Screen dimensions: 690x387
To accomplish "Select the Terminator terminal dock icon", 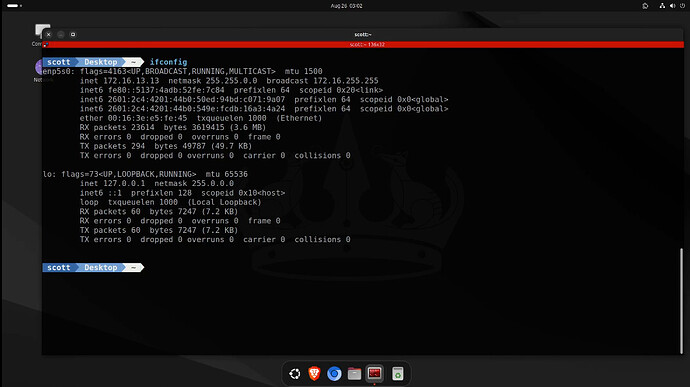I will 374,373.
